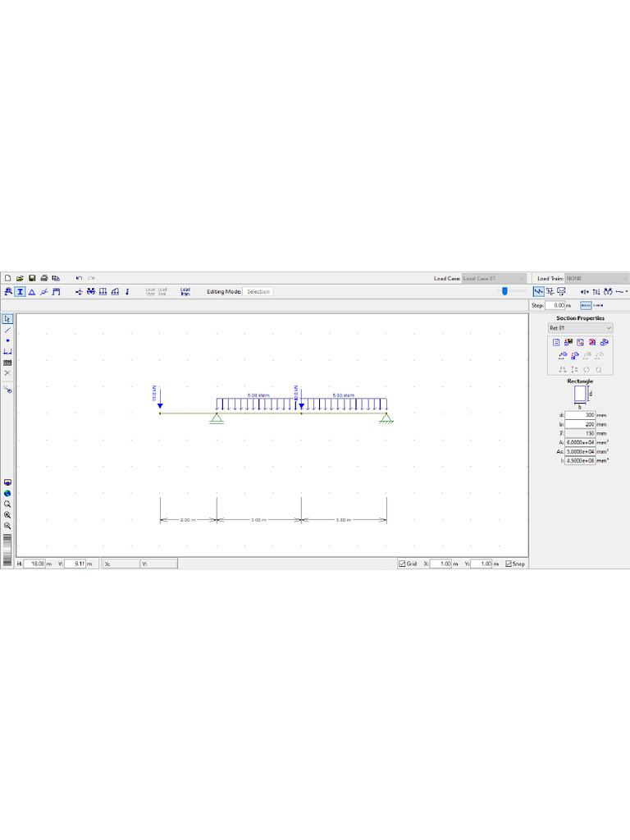Open the member end moments icon
This screenshot has height=840, width=630.
(91, 292)
